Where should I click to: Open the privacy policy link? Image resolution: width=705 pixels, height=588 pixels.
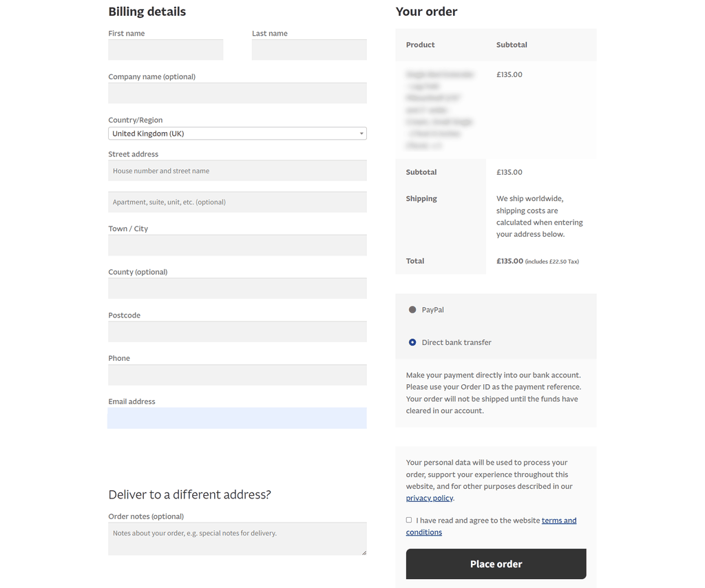coord(429,498)
